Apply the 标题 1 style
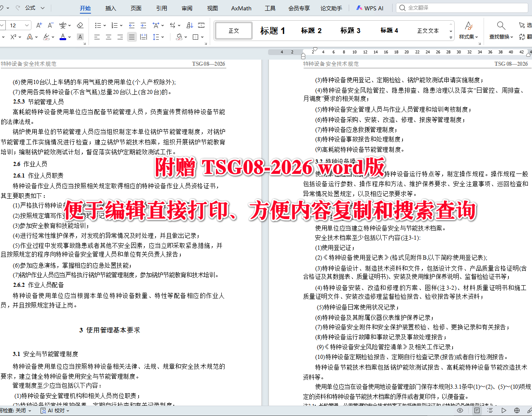 (273, 30)
